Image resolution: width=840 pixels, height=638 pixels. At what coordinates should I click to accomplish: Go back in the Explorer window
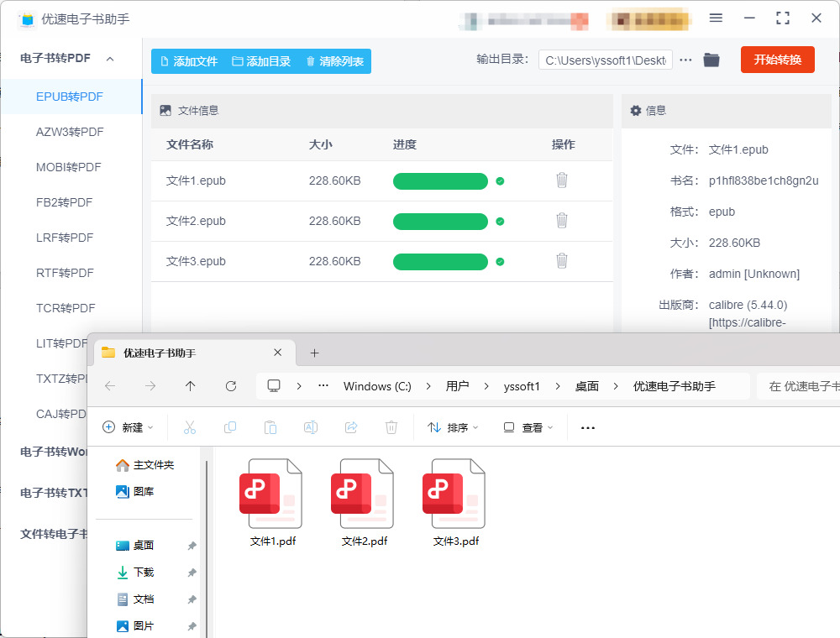(x=110, y=386)
